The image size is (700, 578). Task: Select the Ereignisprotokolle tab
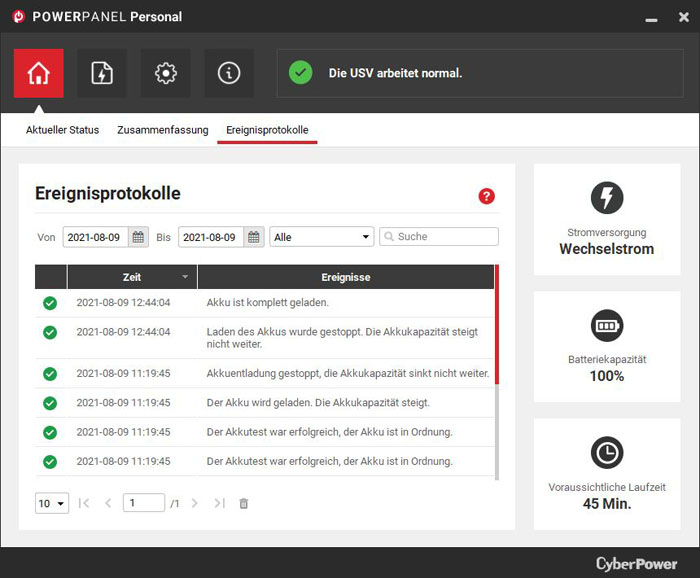[x=267, y=130]
